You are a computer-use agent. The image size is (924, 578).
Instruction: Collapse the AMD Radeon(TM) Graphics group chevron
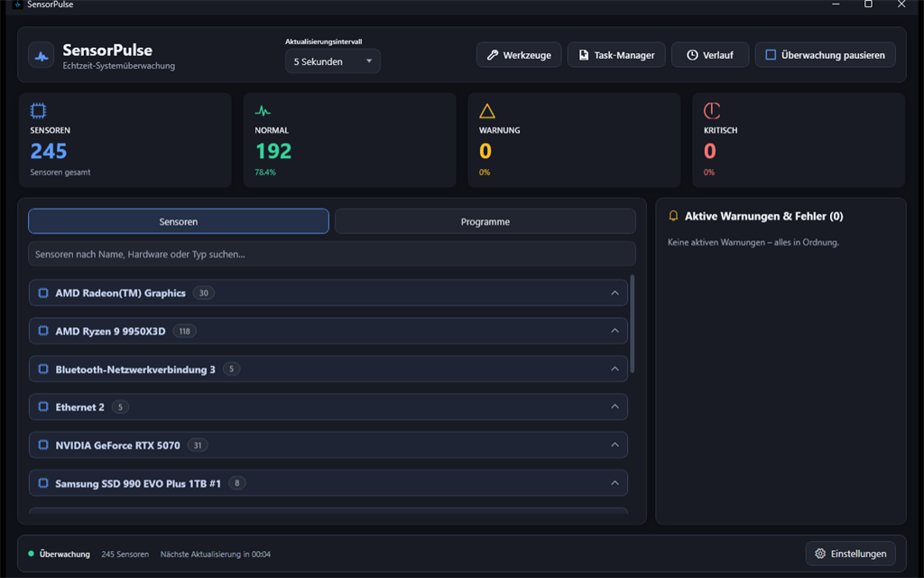click(614, 294)
